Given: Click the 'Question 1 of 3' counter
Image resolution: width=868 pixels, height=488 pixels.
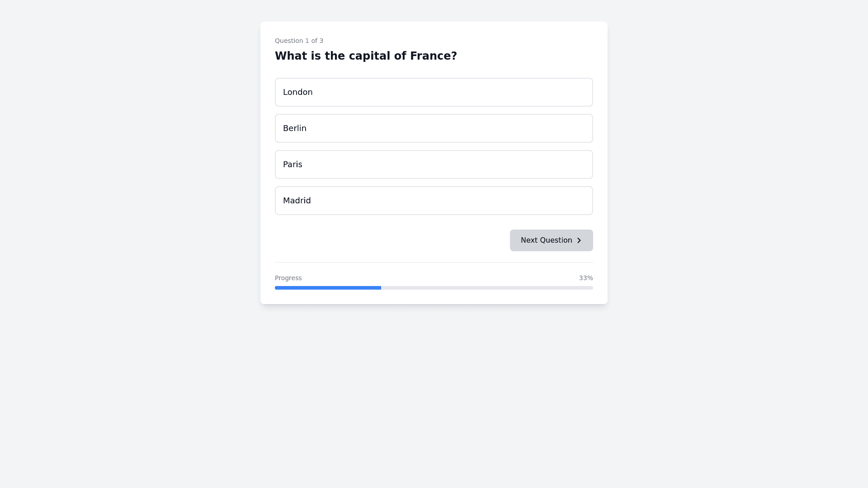Looking at the screenshot, I should [x=299, y=41].
